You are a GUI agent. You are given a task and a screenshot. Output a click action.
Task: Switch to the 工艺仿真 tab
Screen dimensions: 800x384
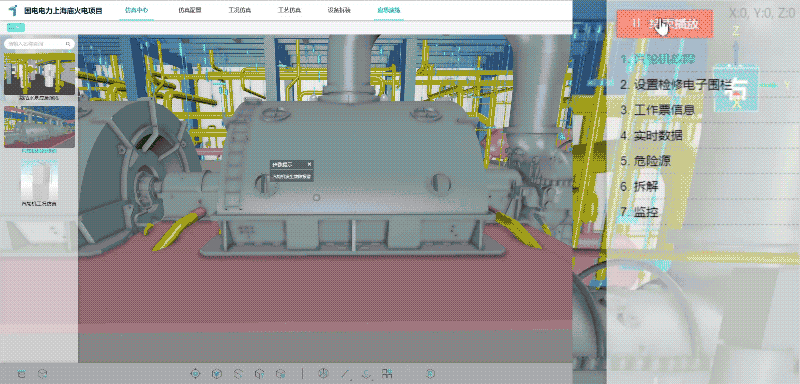pos(289,10)
